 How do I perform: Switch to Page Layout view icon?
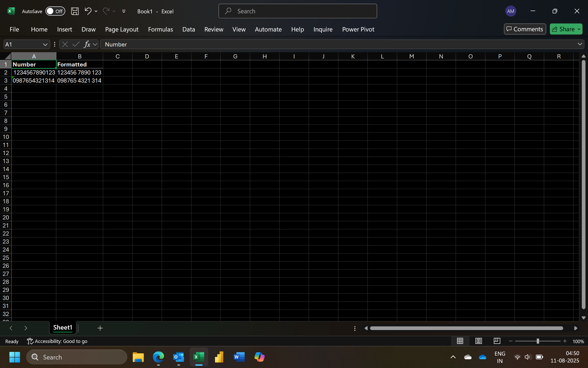pyautogui.click(x=478, y=341)
